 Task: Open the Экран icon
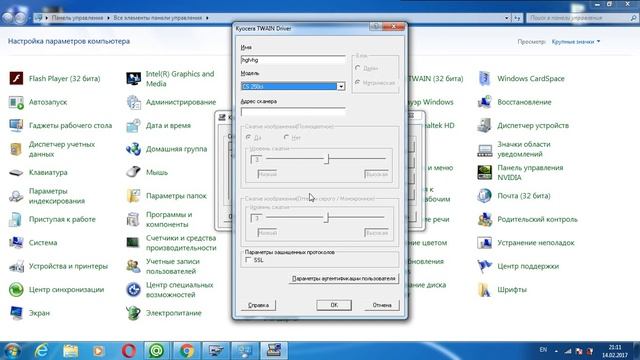pyautogui.click(x=16, y=313)
